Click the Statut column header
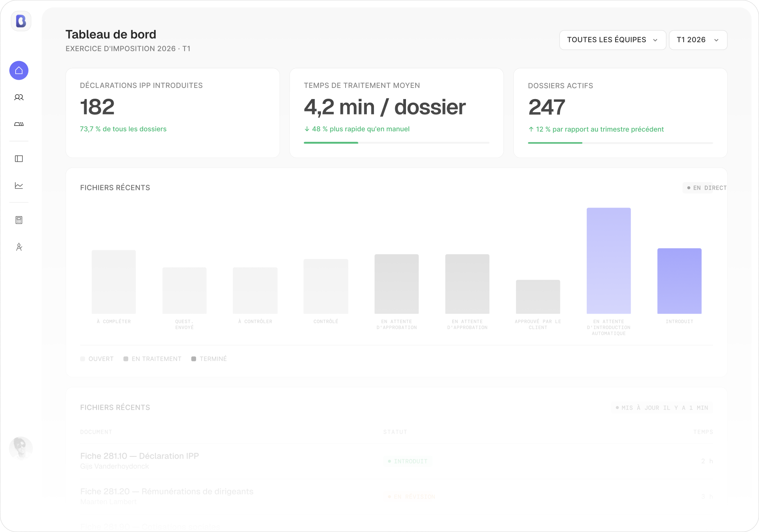 click(x=395, y=432)
